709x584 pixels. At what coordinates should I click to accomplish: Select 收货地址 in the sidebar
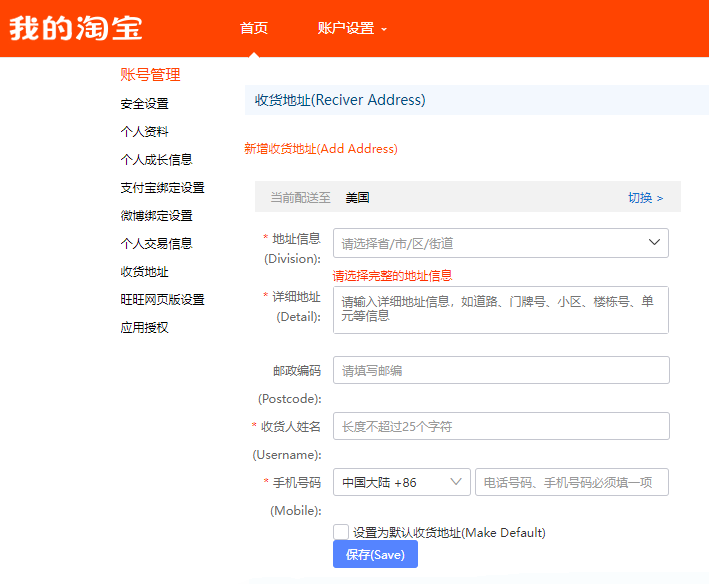tap(144, 272)
